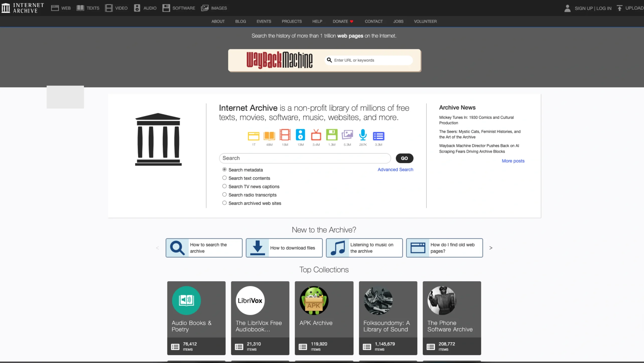This screenshot has height=363, width=644.
Task: Click music note icon on Listening to music card
Action: (338, 248)
